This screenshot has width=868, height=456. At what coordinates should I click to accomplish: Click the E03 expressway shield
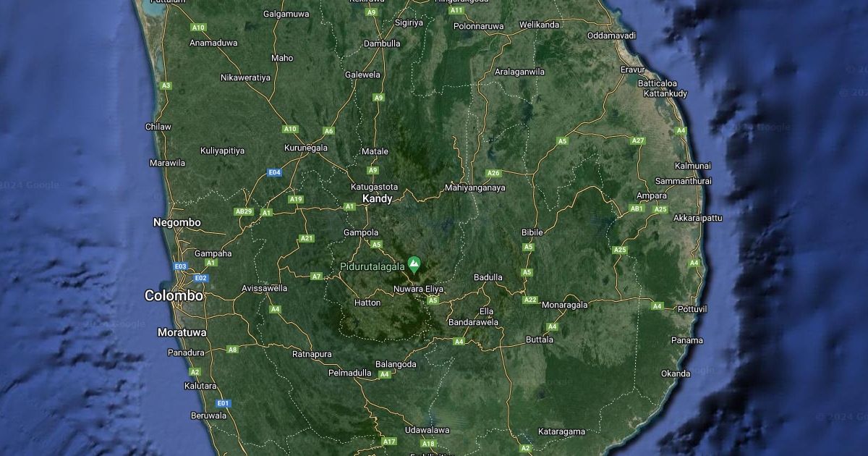180,266
